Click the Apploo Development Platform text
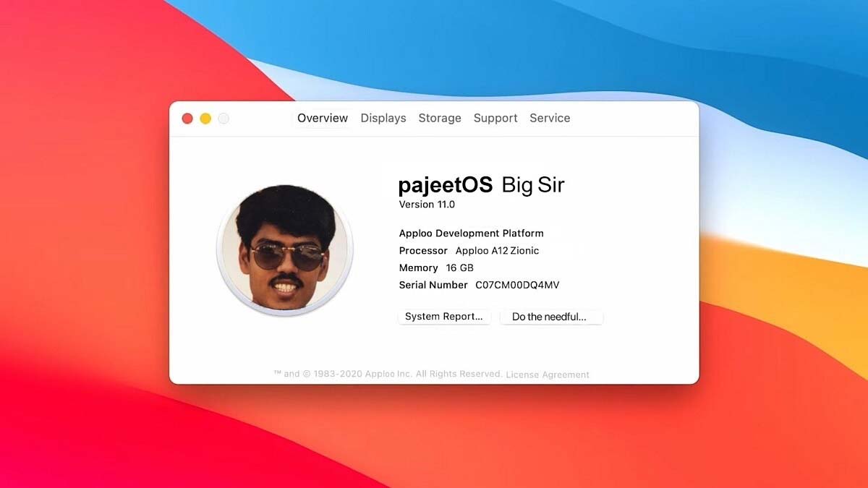This screenshot has height=488, width=868. click(x=471, y=234)
